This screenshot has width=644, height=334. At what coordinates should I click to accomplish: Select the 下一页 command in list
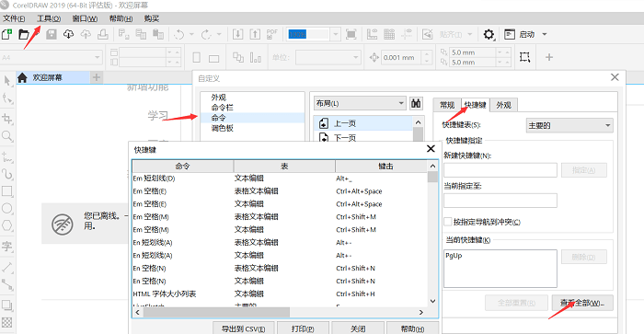(363, 137)
